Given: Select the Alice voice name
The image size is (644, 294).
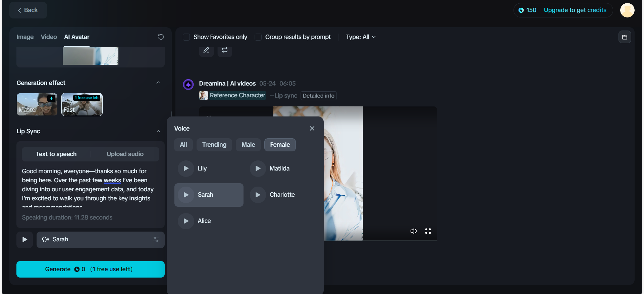Looking at the screenshot, I should click(x=204, y=221).
